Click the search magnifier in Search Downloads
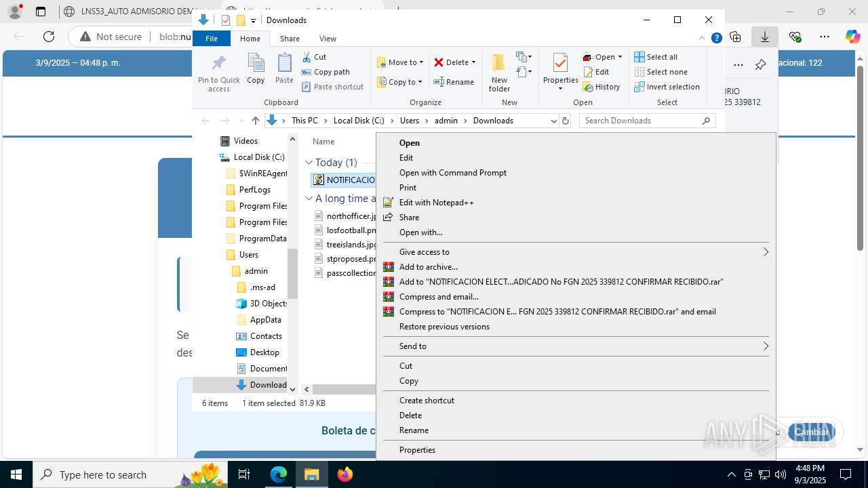The width and height of the screenshot is (868, 488). pyautogui.click(x=706, y=121)
